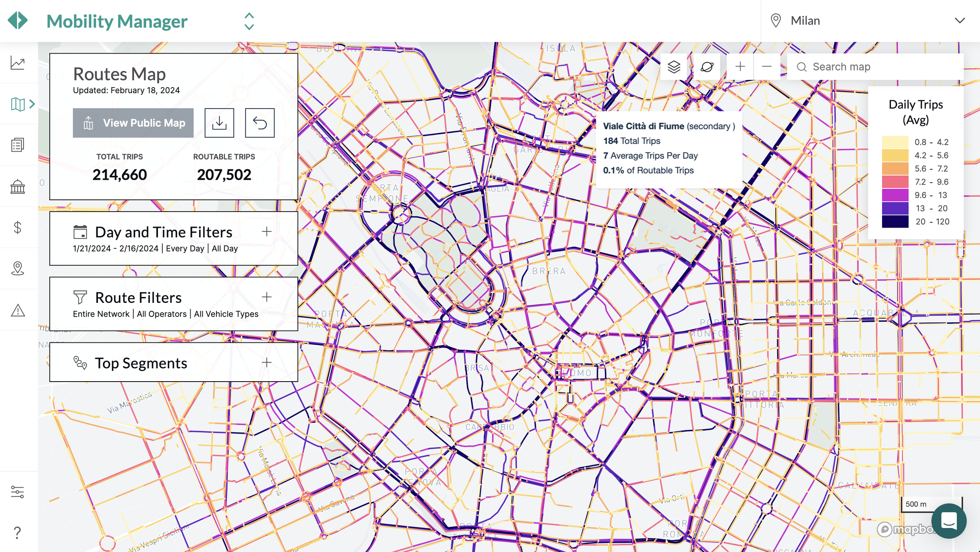Image resolution: width=980 pixels, height=552 pixels.
Task: Click the undo reset arrow icon
Action: 260,123
